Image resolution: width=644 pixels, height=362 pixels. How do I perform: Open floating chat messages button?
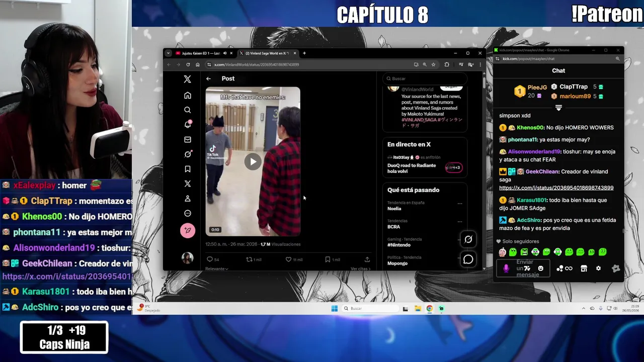[468, 259]
